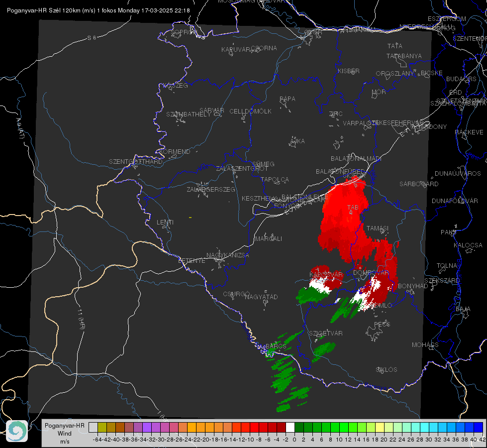
Task: Click the TAB label in the red echo
Action: tap(353, 208)
